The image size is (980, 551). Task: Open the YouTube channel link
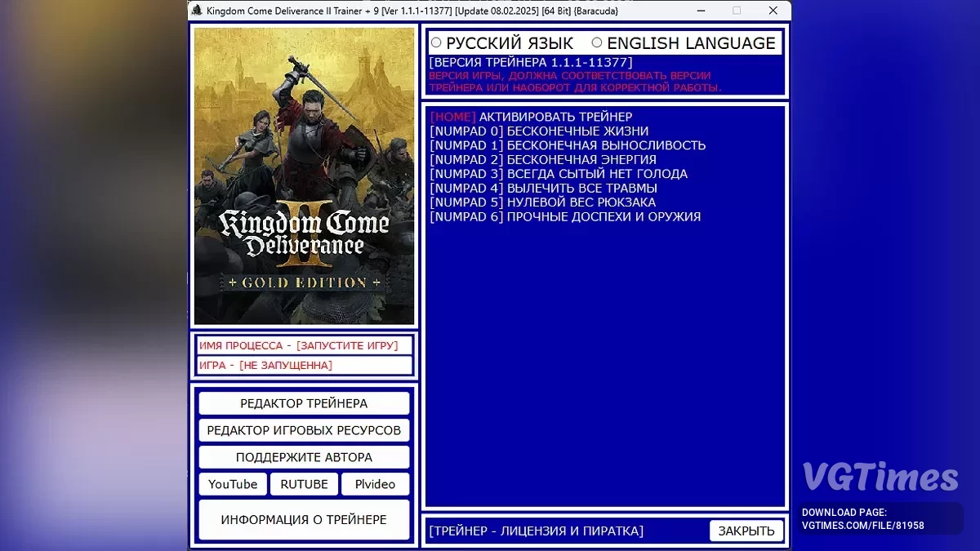(x=232, y=484)
